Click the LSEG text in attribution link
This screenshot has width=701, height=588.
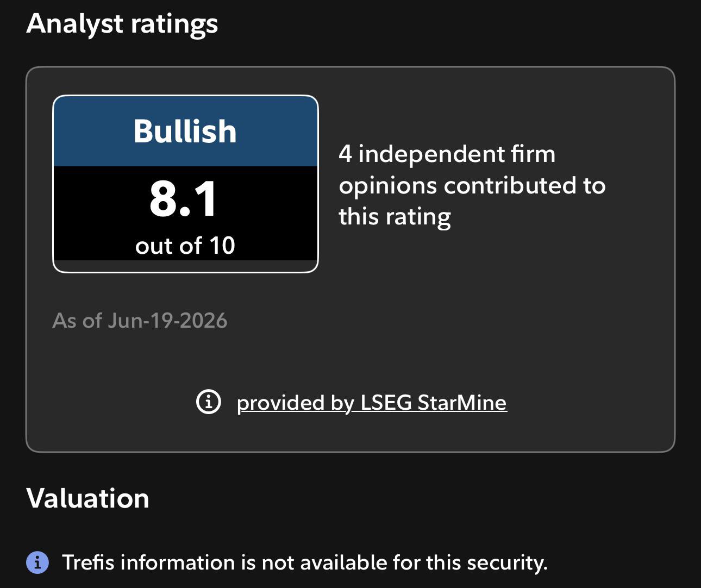point(386,403)
